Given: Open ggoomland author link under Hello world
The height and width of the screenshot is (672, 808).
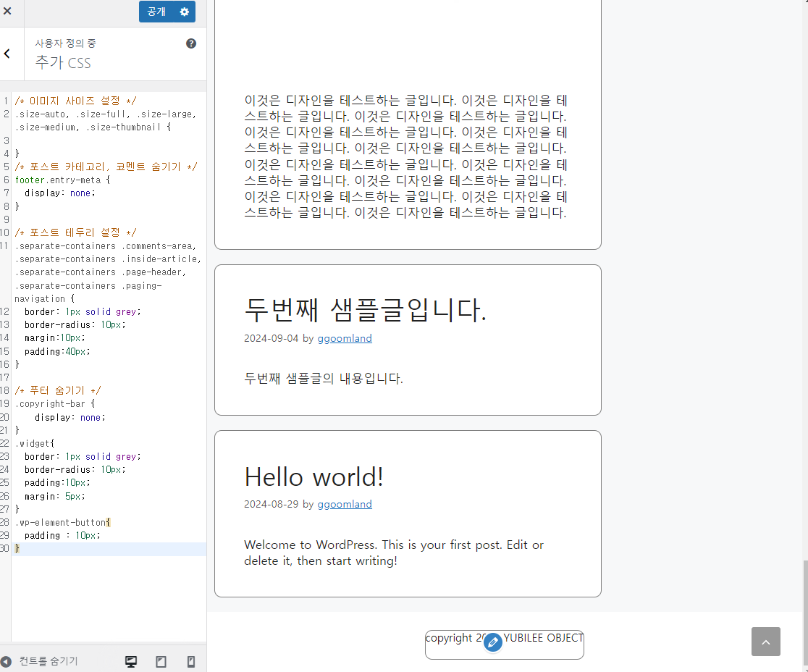Looking at the screenshot, I should (345, 504).
